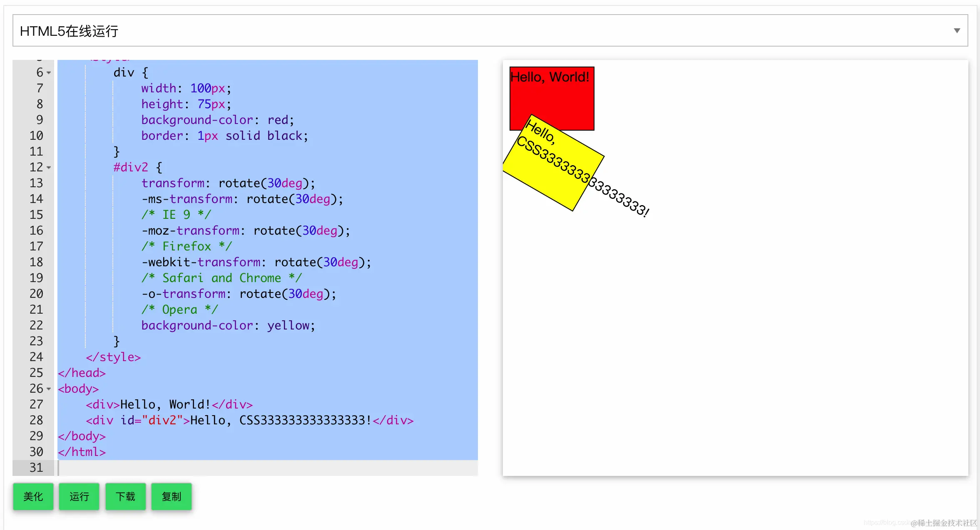The image size is (980, 530).
Task: Click line number 28 in the gutter
Action: 36,420
